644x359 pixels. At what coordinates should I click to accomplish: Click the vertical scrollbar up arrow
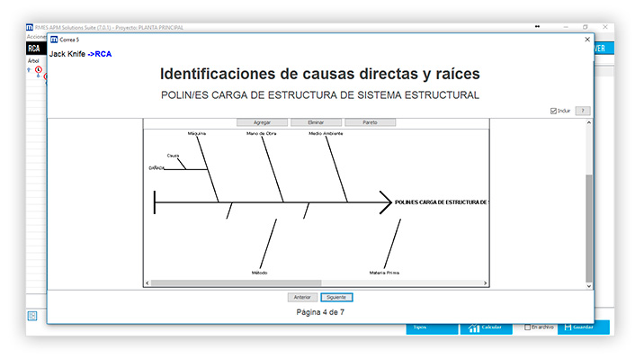click(589, 122)
